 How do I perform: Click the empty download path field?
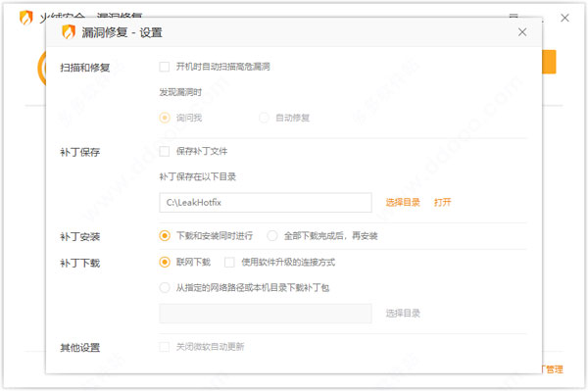coord(266,314)
